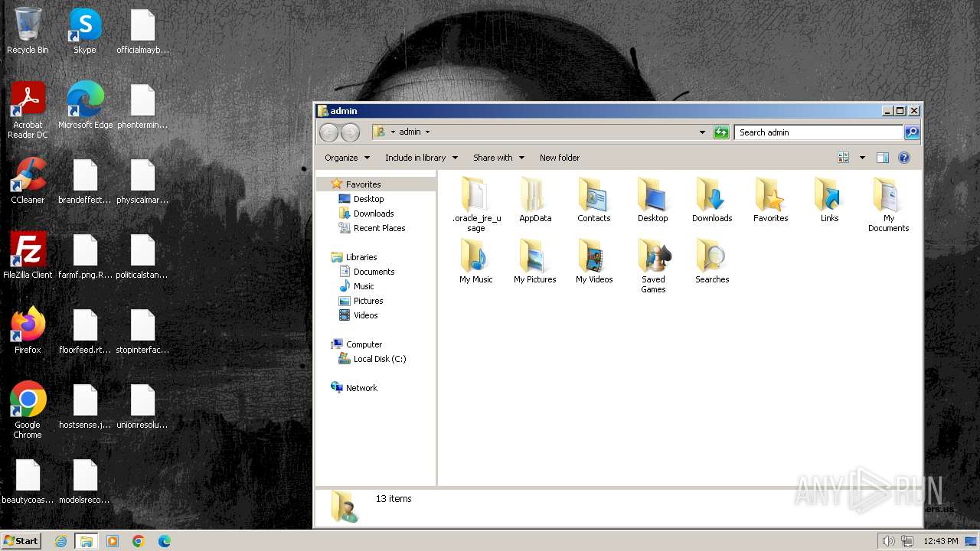The height and width of the screenshot is (551, 980).
Task: Select Downloads under Favorites
Action: coord(373,214)
